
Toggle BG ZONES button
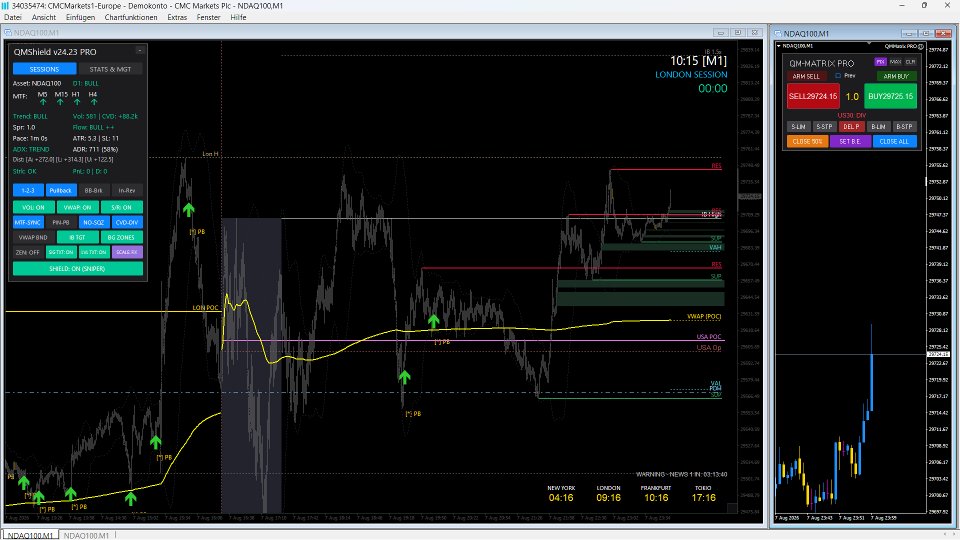[x=122, y=238]
